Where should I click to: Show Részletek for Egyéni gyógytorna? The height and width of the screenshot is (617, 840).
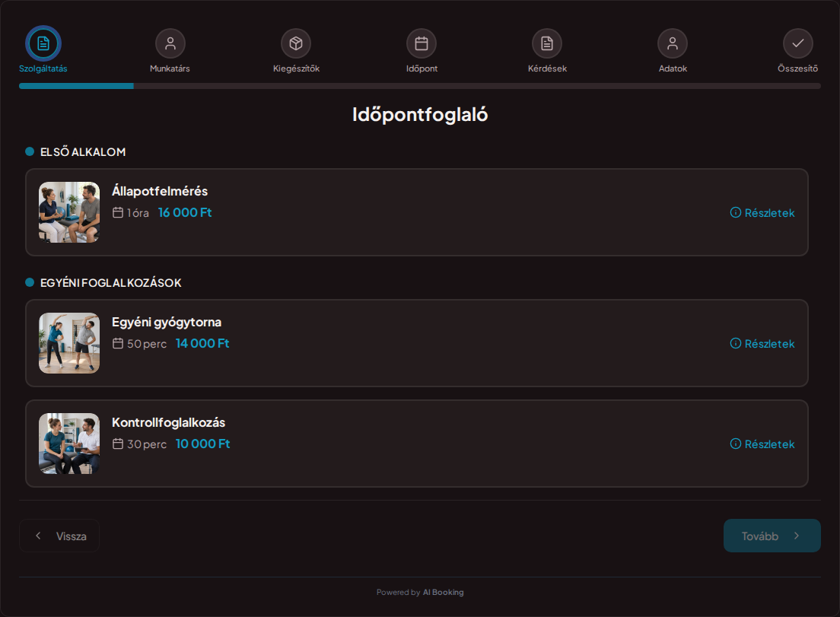[762, 343]
